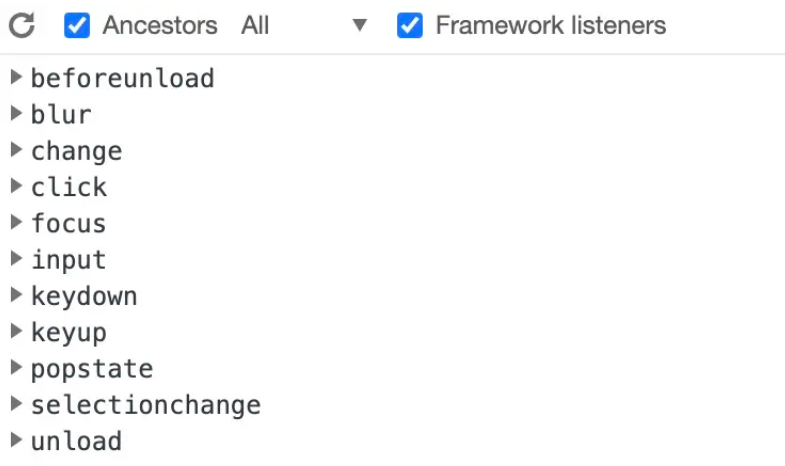Image resolution: width=785 pixels, height=466 pixels.
Task: Expand the keyup event triangle
Action: click(x=16, y=331)
